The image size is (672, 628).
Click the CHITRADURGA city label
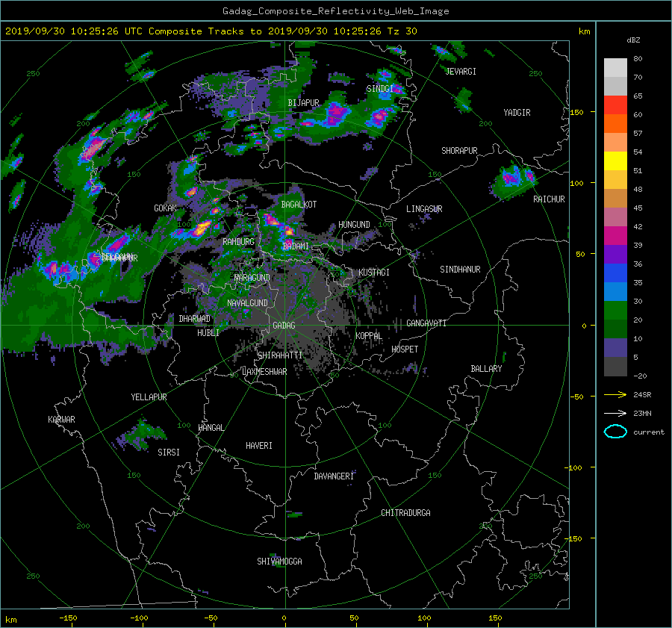click(405, 513)
